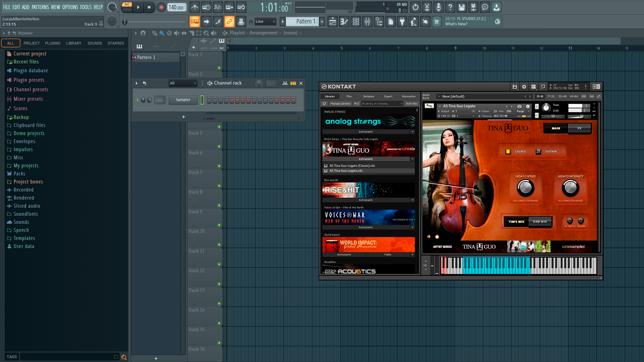Viewport: 644px width, 362px height.
Task: Mute Track 1 with its green light
Action: coord(219,68)
